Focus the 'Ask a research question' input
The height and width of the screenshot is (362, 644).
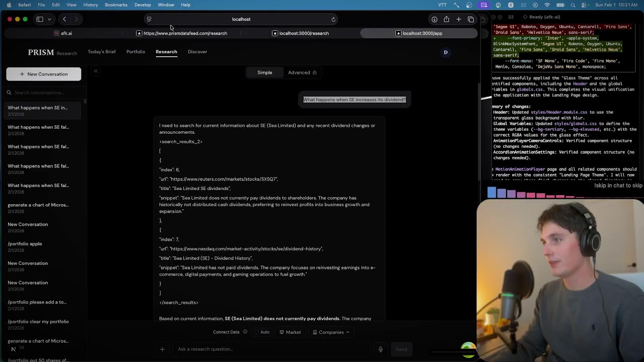click(x=272, y=349)
